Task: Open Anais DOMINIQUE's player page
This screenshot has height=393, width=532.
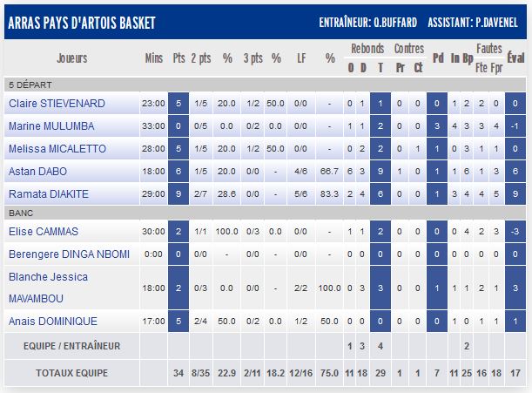Action: point(51,322)
